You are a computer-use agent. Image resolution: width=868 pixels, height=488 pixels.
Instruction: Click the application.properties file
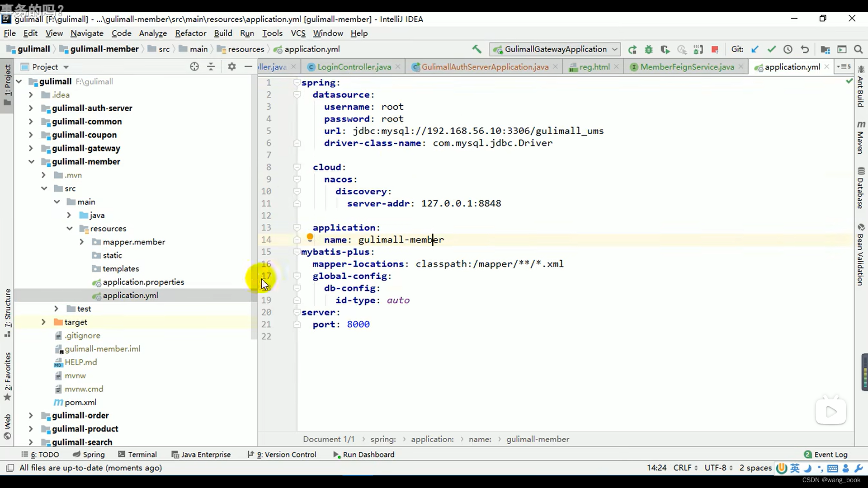click(144, 282)
